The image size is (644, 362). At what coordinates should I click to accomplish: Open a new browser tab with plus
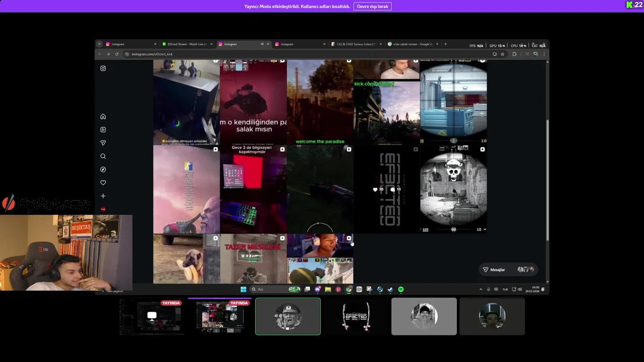tap(445, 44)
